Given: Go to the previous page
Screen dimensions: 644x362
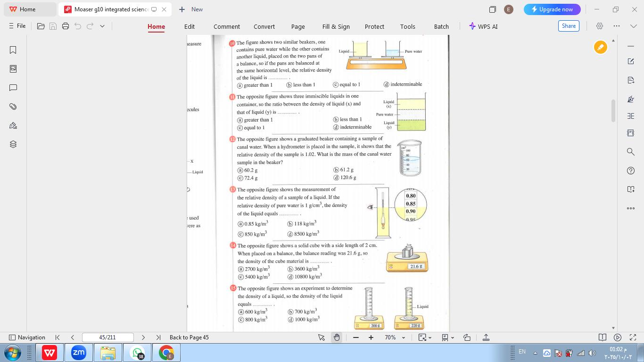Looking at the screenshot, I should [73, 337].
